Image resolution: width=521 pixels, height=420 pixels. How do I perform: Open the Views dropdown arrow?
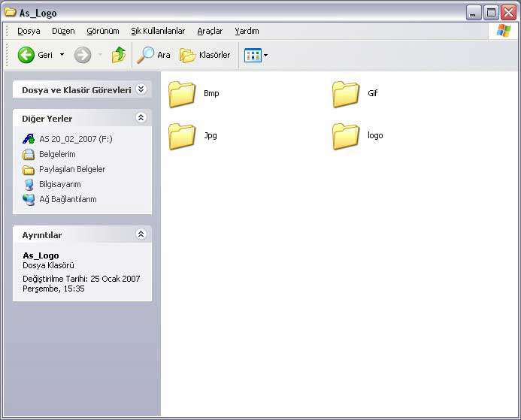tap(265, 55)
